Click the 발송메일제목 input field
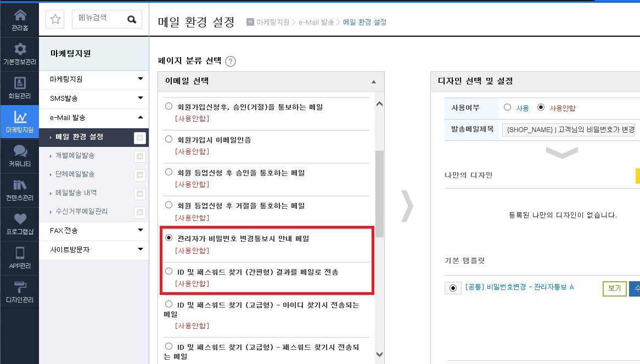 point(568,129)
